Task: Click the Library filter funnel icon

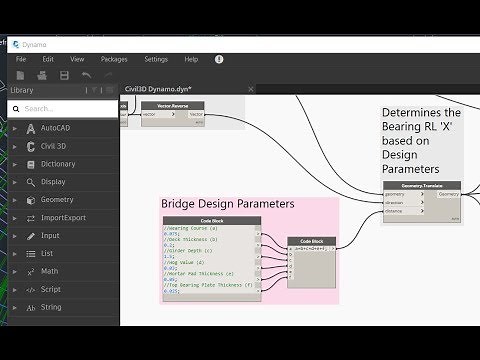Action: pyautogui.click(x=94, y=90)
